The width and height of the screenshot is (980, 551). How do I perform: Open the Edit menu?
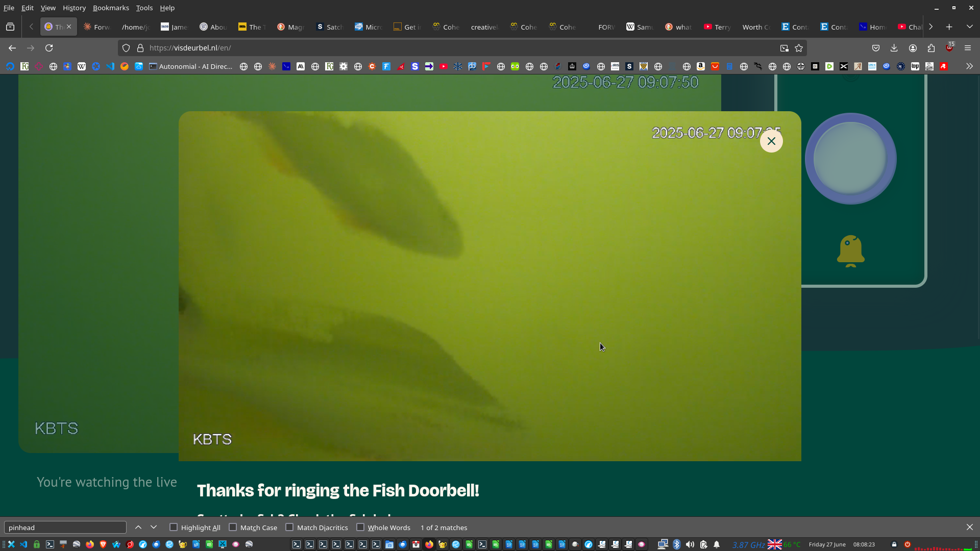[x=28, y=8]
